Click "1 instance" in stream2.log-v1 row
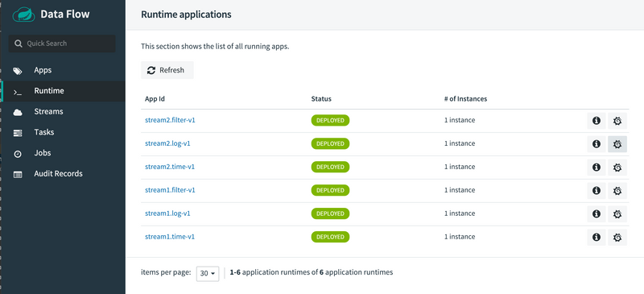Viewport: 644px width, 294px height. tap(460, 143)
